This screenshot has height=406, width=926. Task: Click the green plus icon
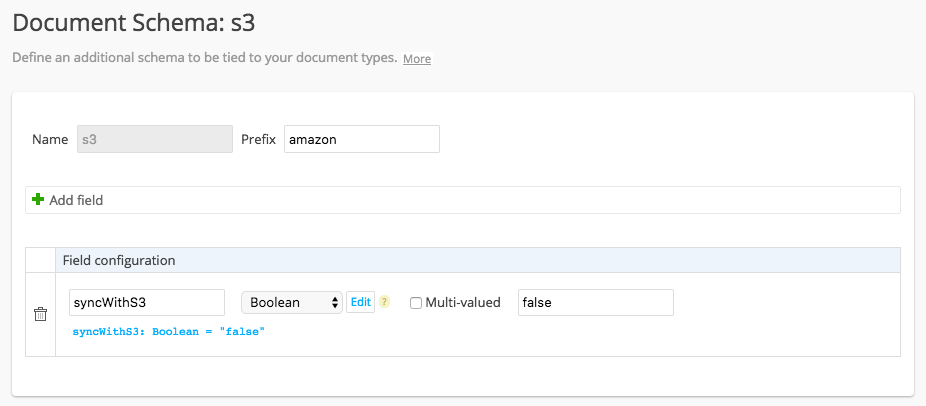pyautogui.click(x=38, y=200)
